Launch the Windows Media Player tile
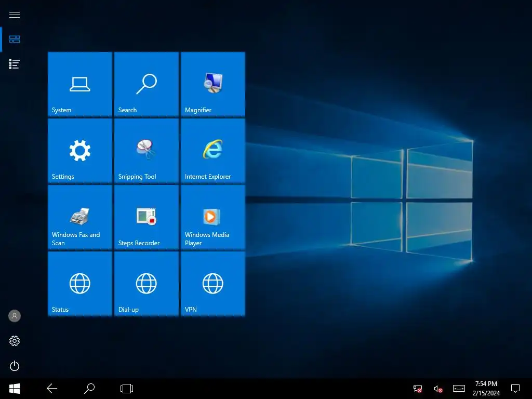 [212, 217]
